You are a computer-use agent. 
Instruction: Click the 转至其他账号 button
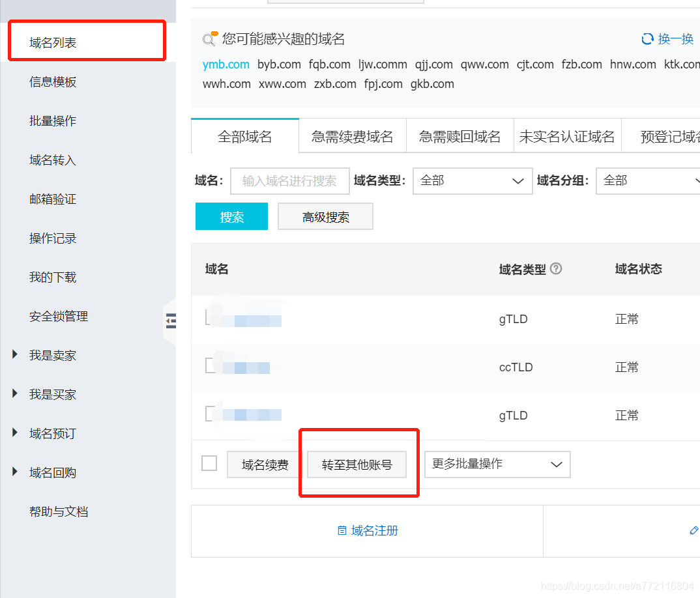[x=357, y=464]
